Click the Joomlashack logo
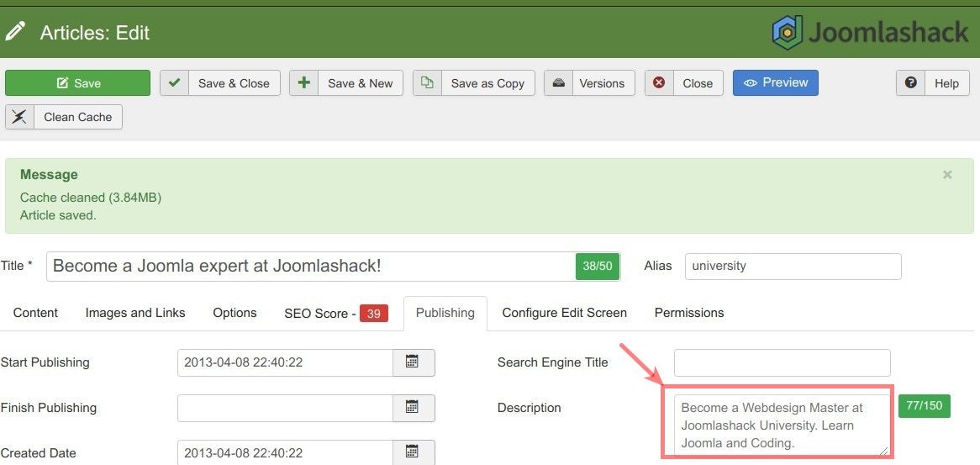 [x=869, y=32]
